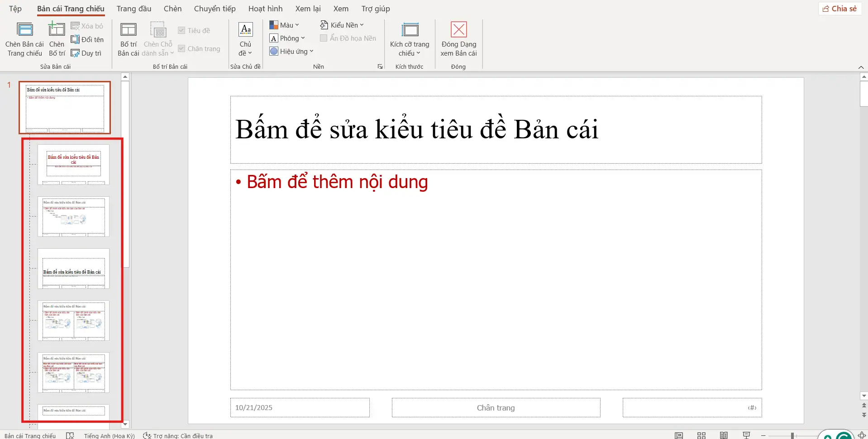Expand the Kiểu Nền dropdown
868x439 pixels.
click(342, 24)
